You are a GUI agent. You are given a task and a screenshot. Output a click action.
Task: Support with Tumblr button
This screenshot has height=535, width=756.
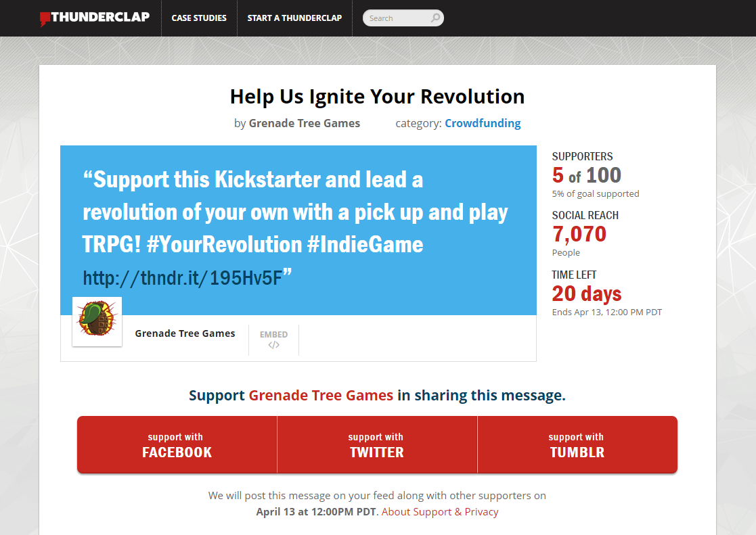[577, 444]
